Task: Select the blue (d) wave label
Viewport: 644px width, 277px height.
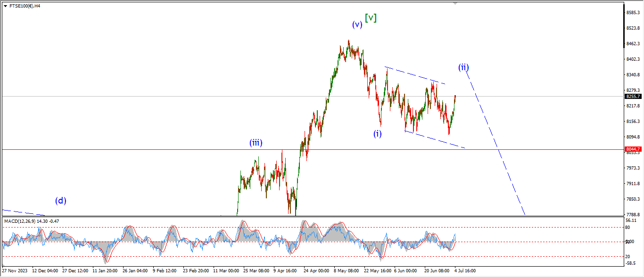Action: pyautogui.click(x=60, y=200)
